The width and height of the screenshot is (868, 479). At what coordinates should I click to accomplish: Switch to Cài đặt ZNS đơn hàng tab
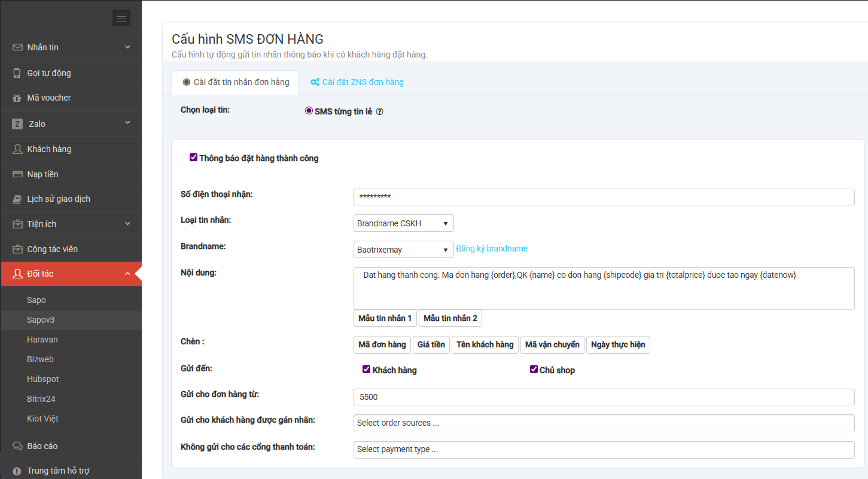tap(357, 82)
